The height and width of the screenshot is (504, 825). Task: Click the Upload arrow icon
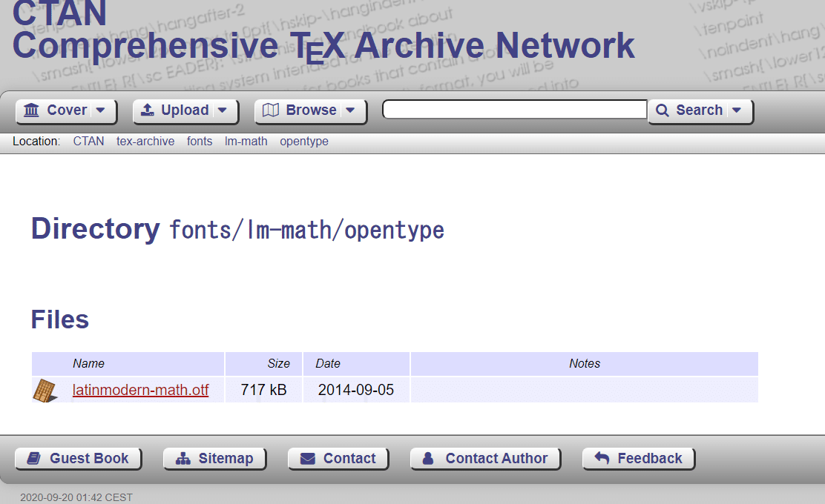pyautogui.click(x=148, y=110)
